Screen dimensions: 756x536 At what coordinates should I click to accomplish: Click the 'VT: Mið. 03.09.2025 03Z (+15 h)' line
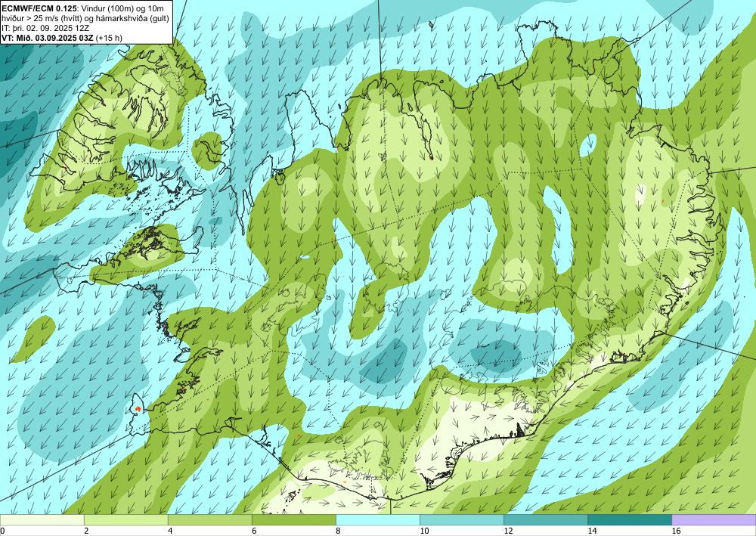click(62, 38)
